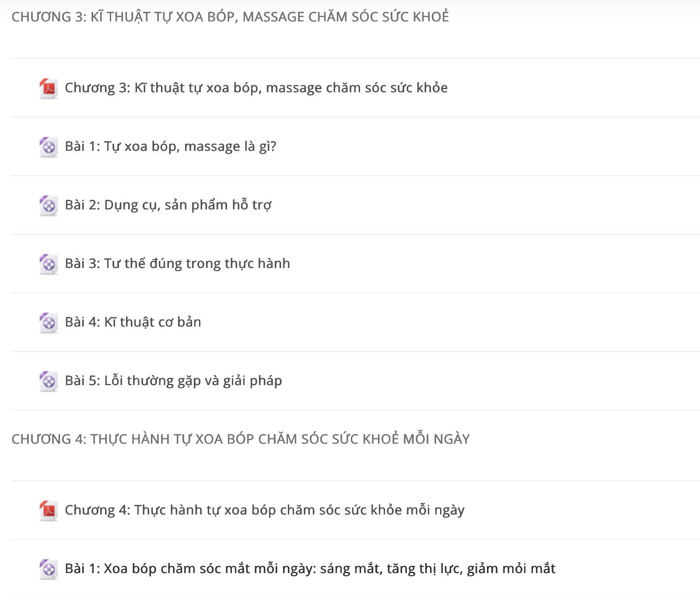Screen dimensions: 700x598
Task: Open lesson Bài 1: Tự xoa bóp, massage là gì?
Action: pos(171,146)
